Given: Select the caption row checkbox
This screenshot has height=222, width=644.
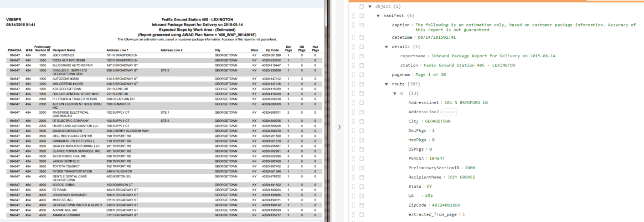Looking at the screenshot, I should point(361,25).
